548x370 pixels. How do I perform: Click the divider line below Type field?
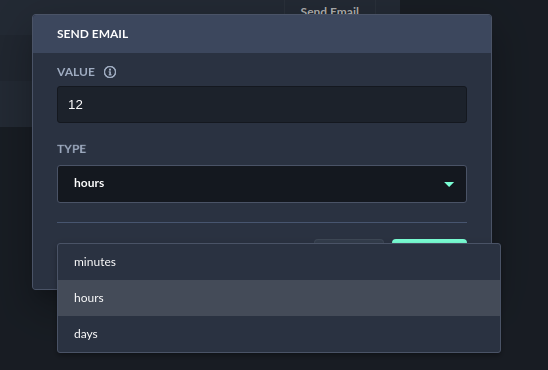[x=262, y=222]
